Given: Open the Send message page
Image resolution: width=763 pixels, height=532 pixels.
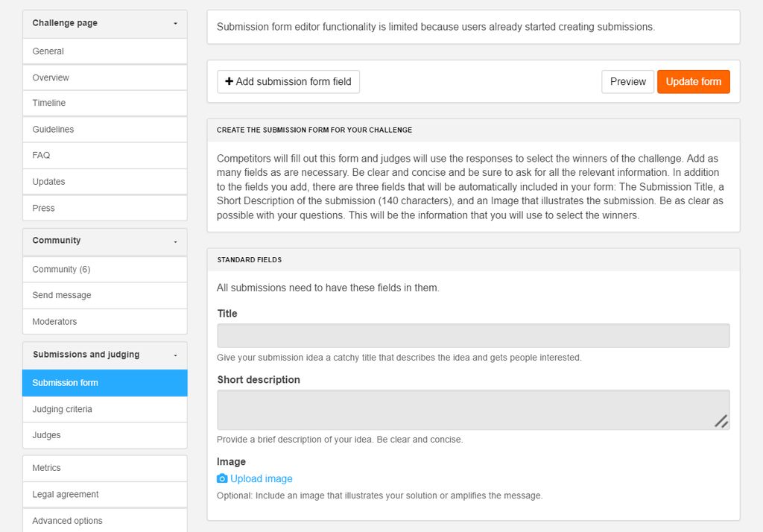Looking at the screenshot, I should [104, 295].
